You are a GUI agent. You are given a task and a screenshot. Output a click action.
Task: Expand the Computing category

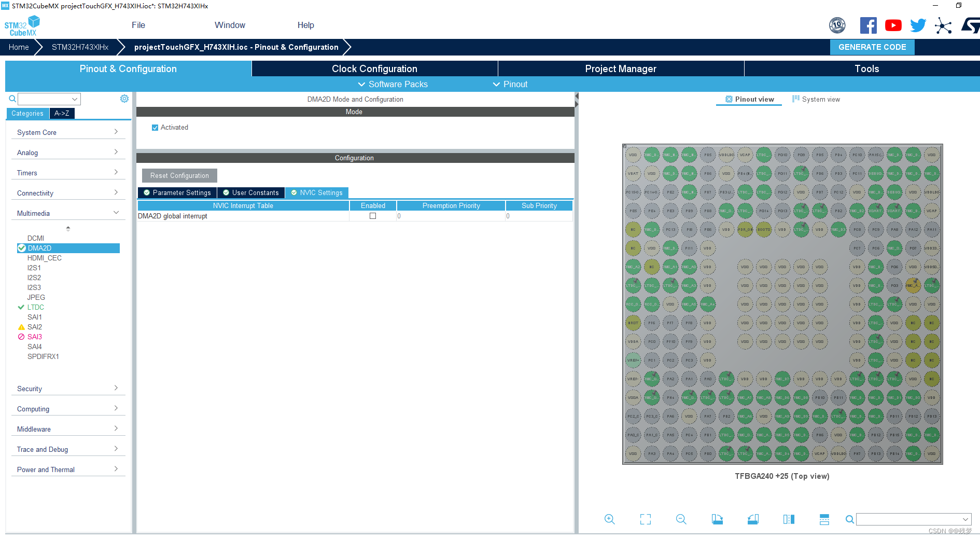(68, 409)
